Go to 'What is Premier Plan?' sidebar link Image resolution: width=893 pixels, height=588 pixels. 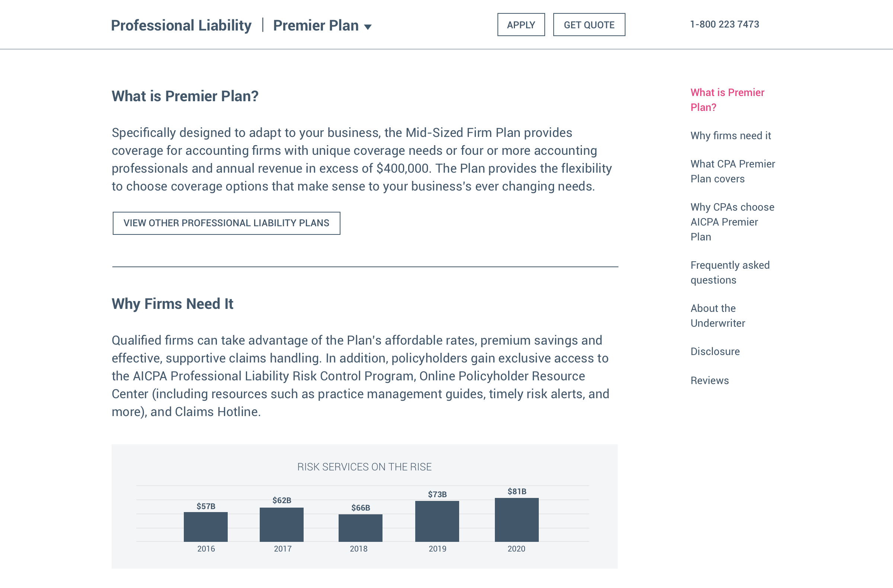(x=727, y=100)
